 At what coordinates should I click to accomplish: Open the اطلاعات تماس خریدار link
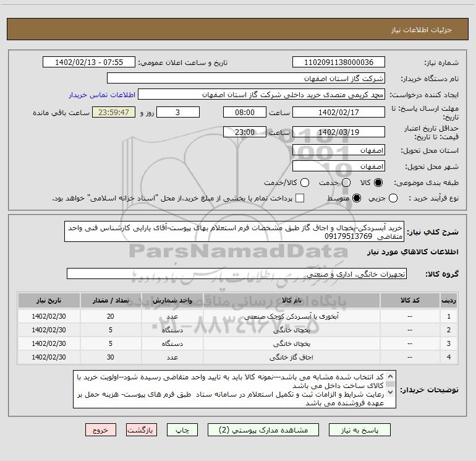pos(102,95)
